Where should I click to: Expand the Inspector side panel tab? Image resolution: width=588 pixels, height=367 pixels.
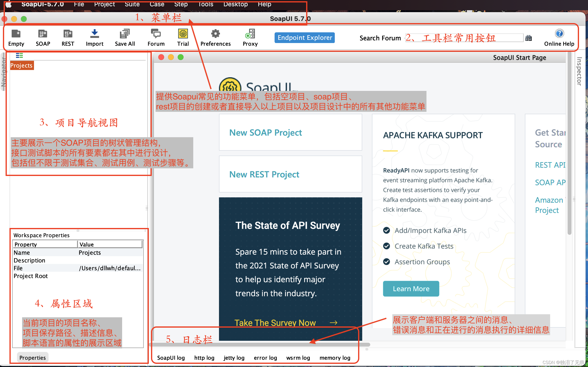pyautogui.click(x=579, y=71)
